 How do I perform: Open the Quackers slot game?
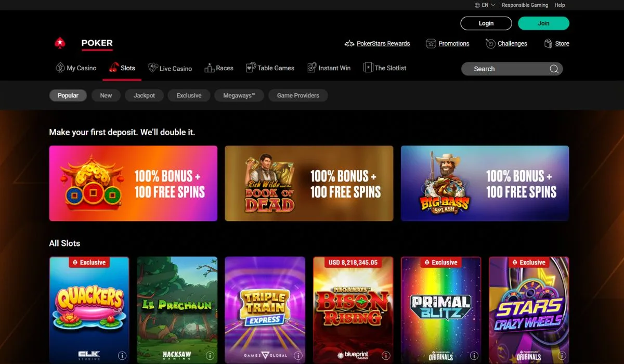tap(89, 310)
